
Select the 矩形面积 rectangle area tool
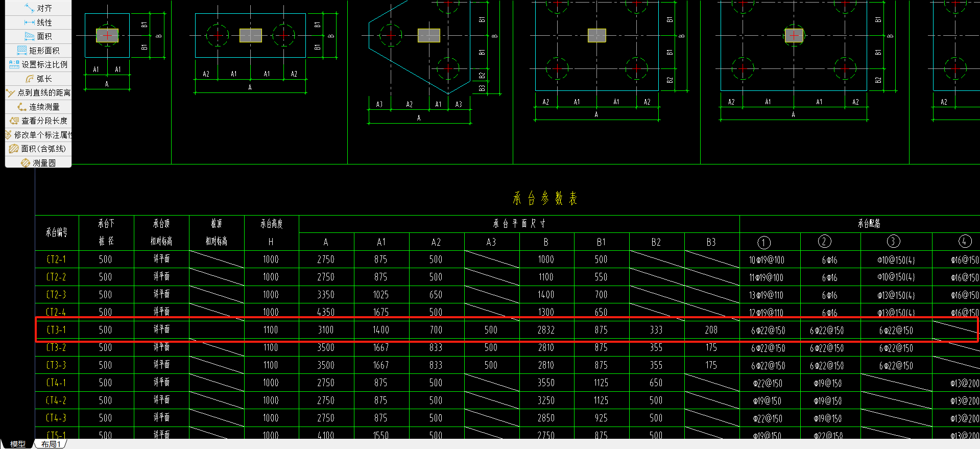38,51
